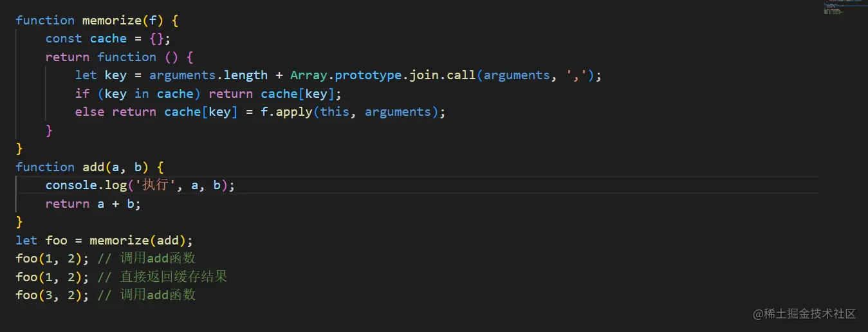Click 'return function () {' line
Image resolution: width=868 pixels, height=332 pixels.
point(120,57)
